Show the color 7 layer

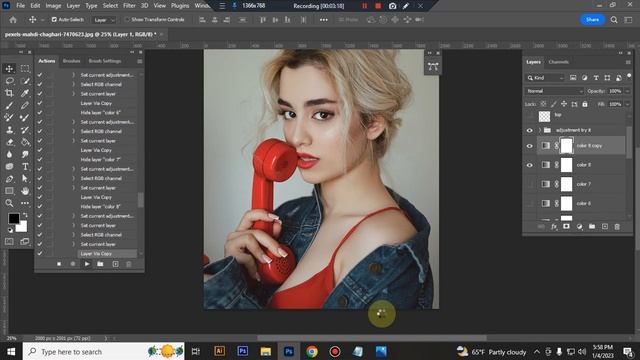click(x=530, y=184)
